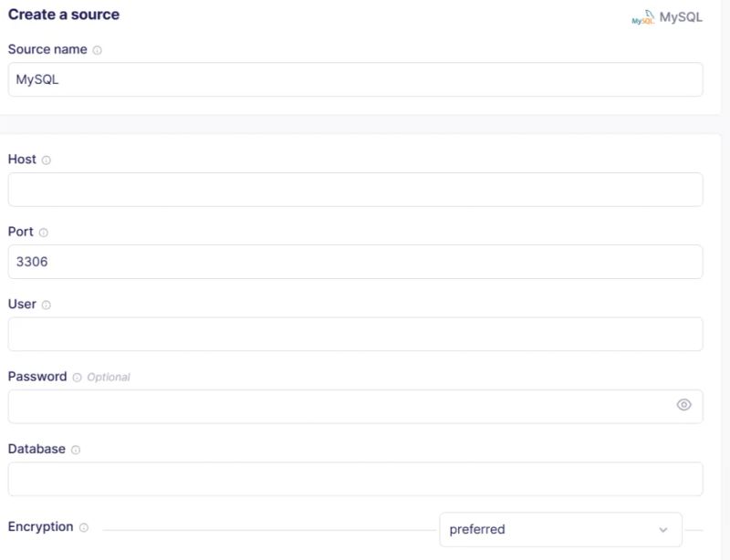Click the User label text
Viewport: 730px width, 560px height.
[22, 304]
